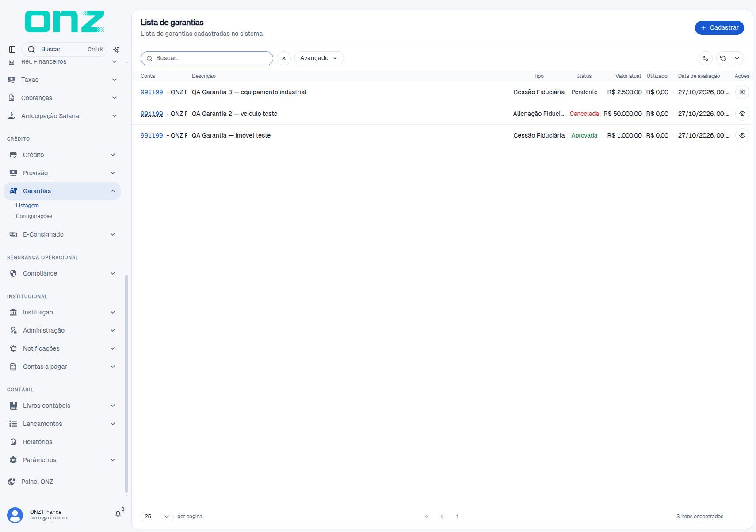756x532 pixels.
Task: Open Painel ONZ in the sidebar
Action: [x=62, y=482]
